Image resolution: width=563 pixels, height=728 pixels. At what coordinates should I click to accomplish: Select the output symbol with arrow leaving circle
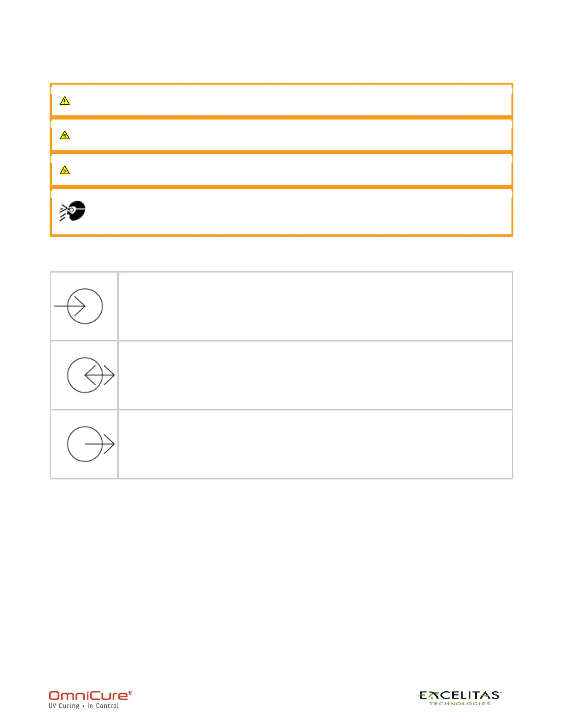(91, 444)
